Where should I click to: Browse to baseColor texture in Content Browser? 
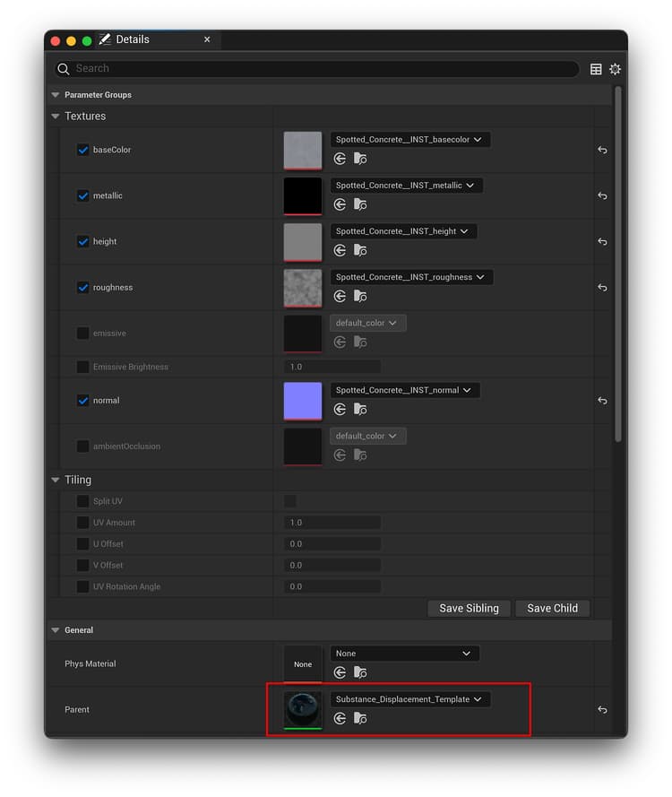[360, 159]
